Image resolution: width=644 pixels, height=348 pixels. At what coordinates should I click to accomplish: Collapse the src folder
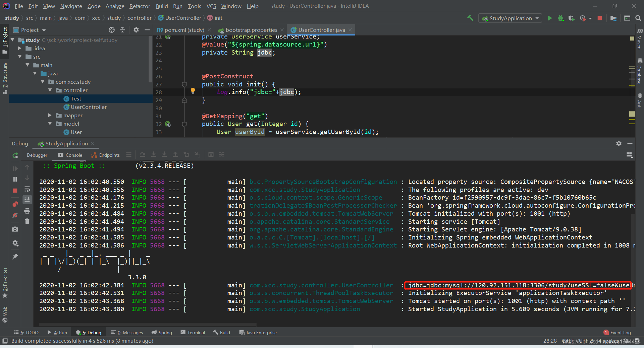(x=20, y=57)
